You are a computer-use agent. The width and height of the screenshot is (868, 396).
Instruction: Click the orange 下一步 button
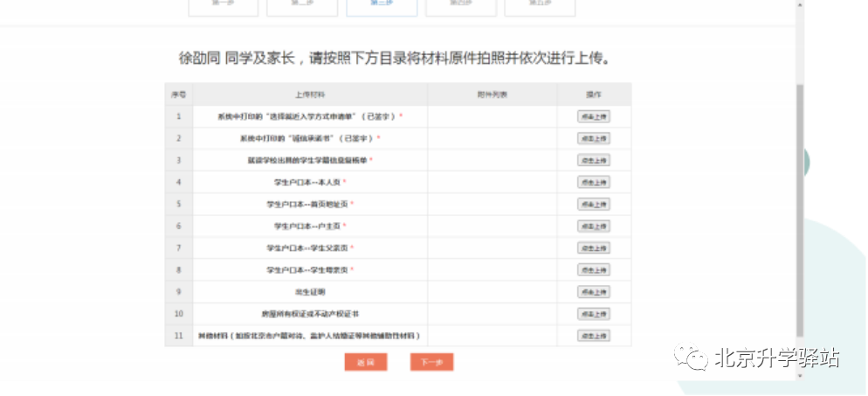click(431, 362)
